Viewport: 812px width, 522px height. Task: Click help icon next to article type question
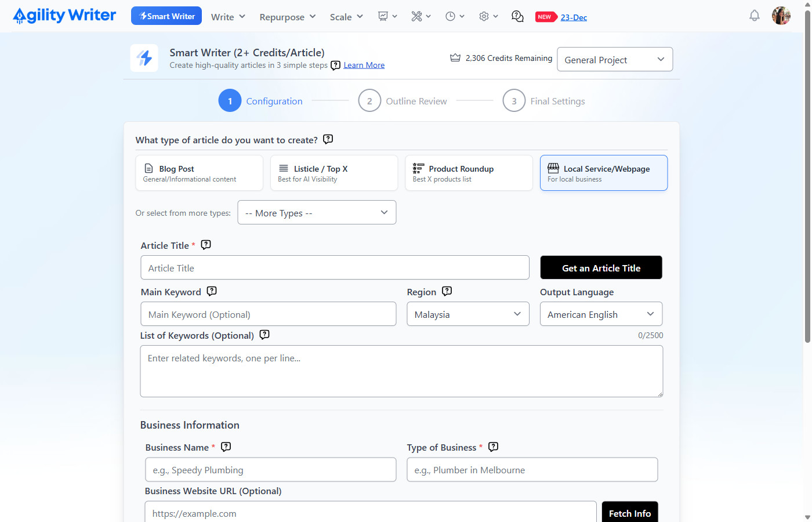click(328, 139)
